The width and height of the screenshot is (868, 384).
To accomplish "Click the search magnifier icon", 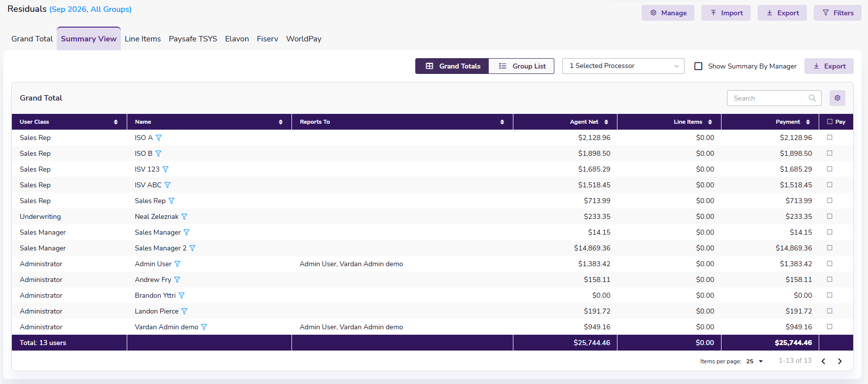I will click(812, 98).
